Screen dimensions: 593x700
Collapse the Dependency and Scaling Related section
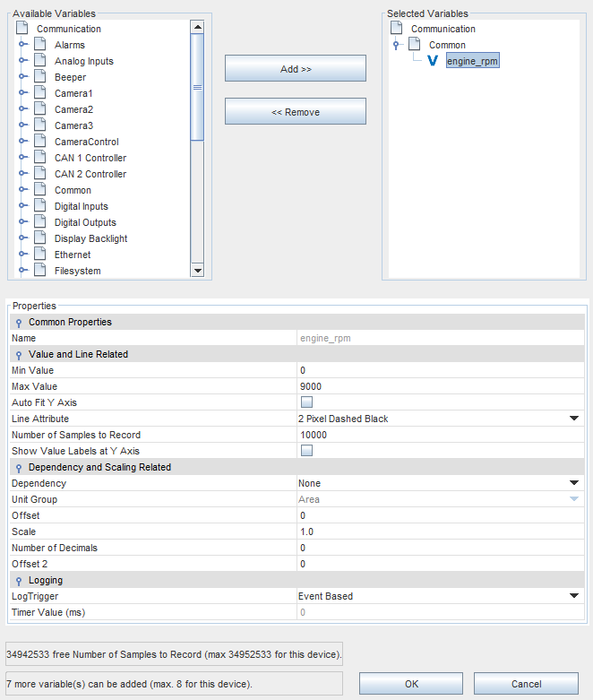pyautogui.click(x=19, y=468)
